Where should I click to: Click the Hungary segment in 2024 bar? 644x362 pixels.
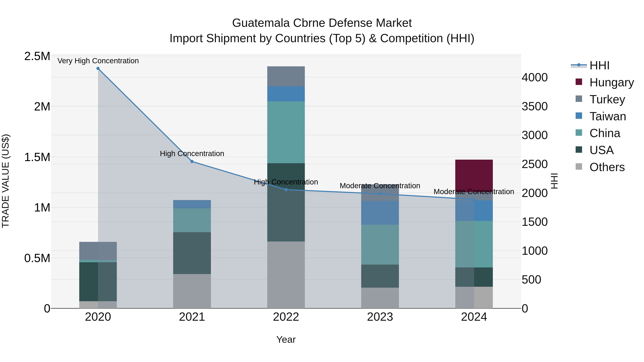click(474, 176)
